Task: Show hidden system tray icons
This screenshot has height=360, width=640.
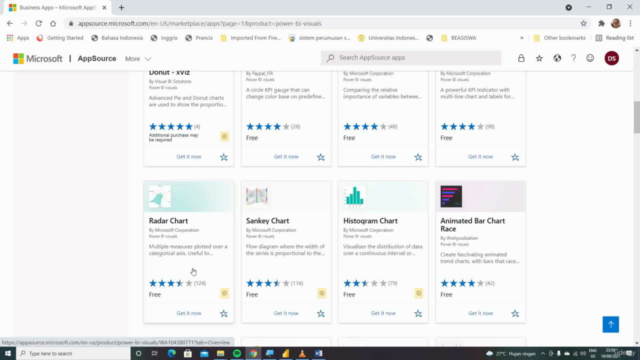Action: (x=543, y=353)
